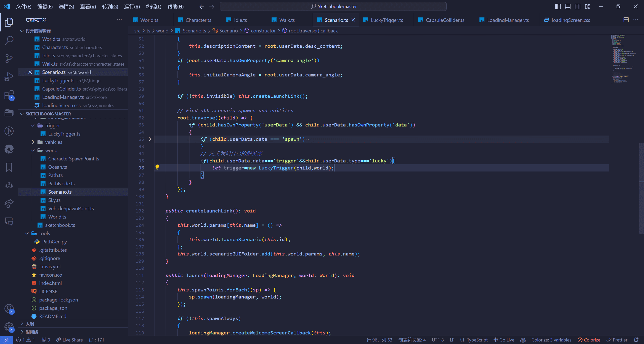The height and width of the screenshot is (344, 644).
Task: Click UTF-8 encoding in status bar
Action: (438, 340)
